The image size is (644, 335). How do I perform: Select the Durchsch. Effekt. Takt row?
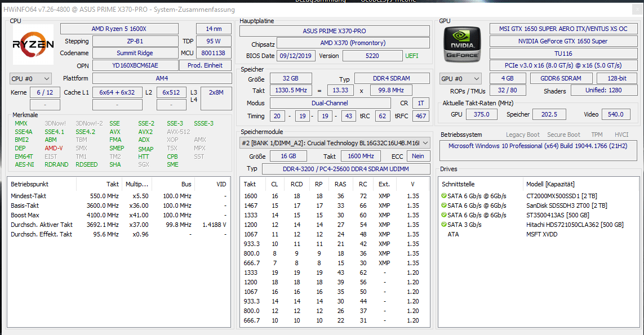coord(119,234)
